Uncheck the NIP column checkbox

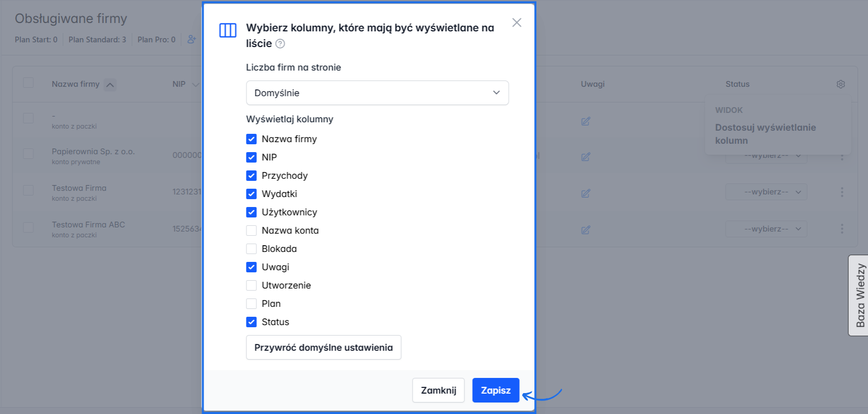point(251,157)
